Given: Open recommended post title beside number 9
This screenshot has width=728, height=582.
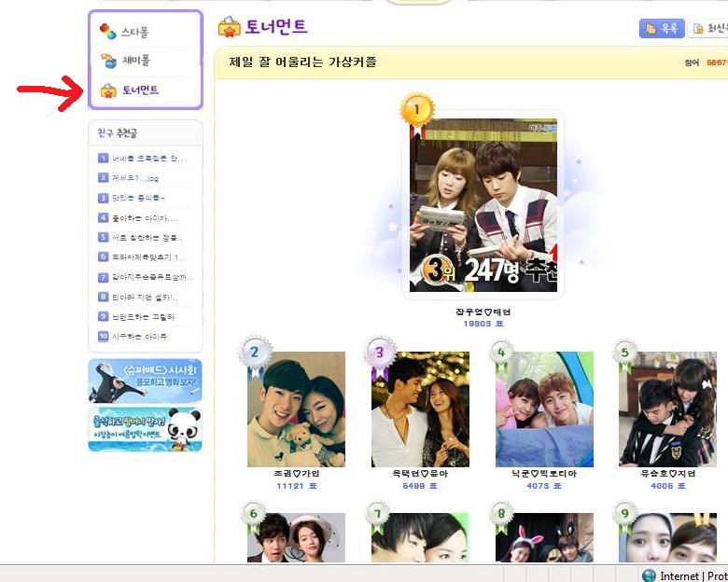Looking at the screenshot, I should point(144,317).
